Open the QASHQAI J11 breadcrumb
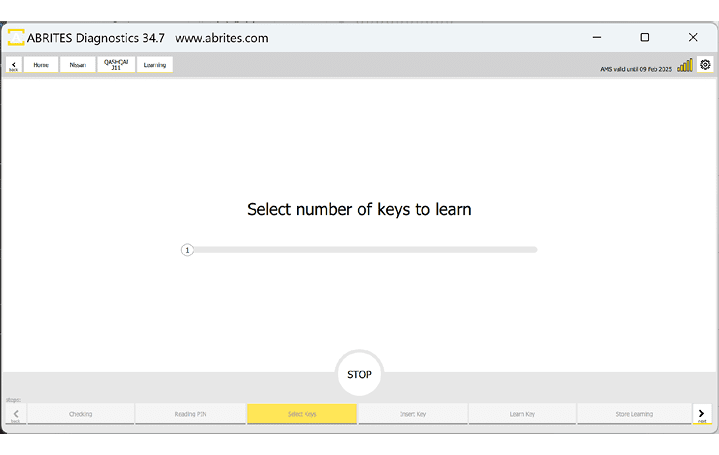Viewport: 719px width, 455px height. tap(116, 65)
